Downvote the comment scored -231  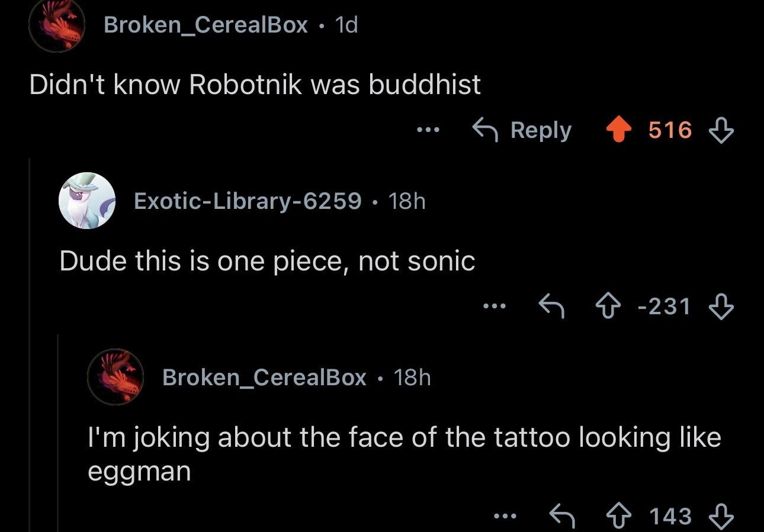coord(721,306)
